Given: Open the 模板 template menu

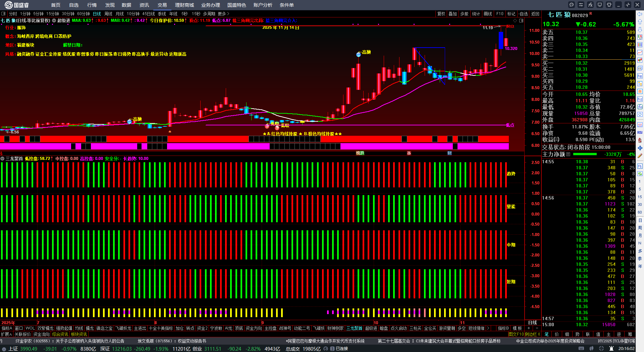Looking at the screenshot, I should pyautogui.click(x=517, y=328).
